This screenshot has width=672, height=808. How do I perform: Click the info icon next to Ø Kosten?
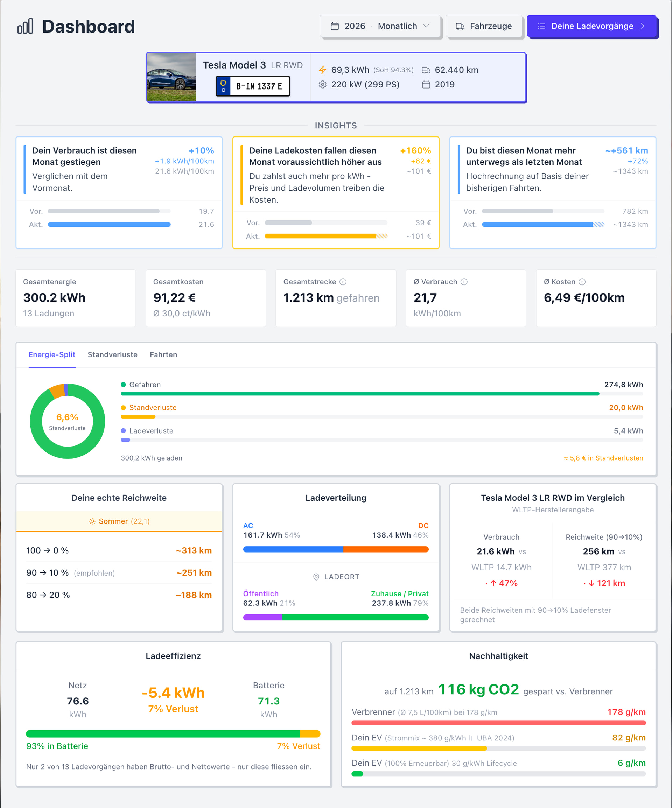[582, 282]
